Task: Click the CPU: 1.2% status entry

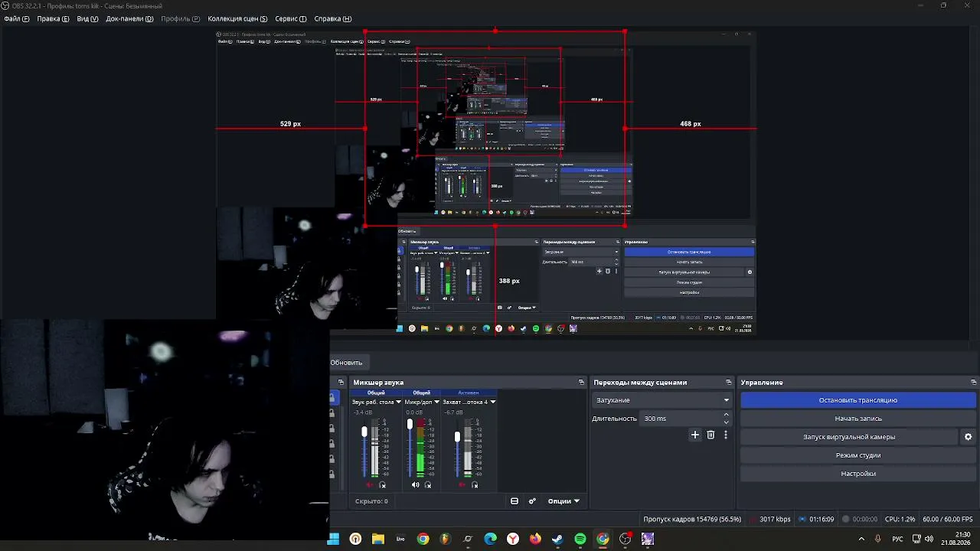Action: (900, 520)
